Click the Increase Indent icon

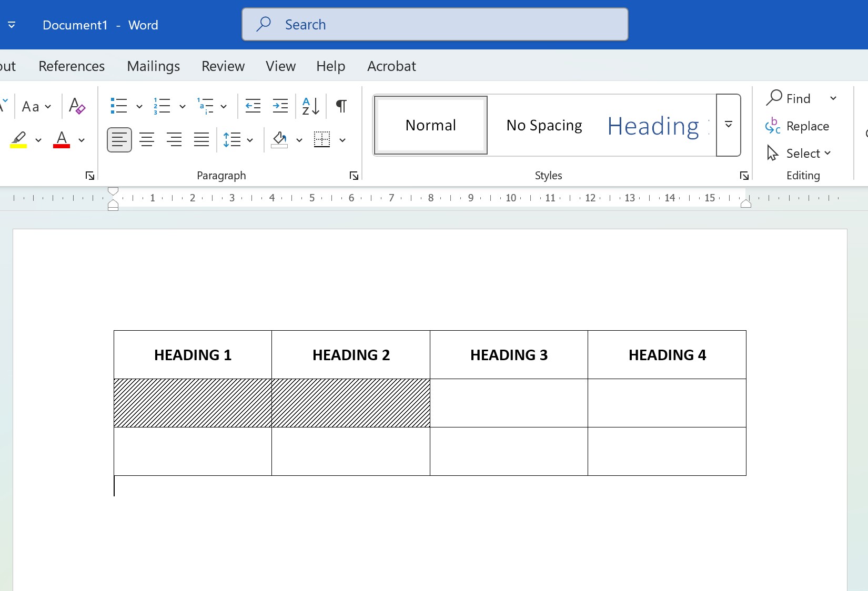[280, 106]
